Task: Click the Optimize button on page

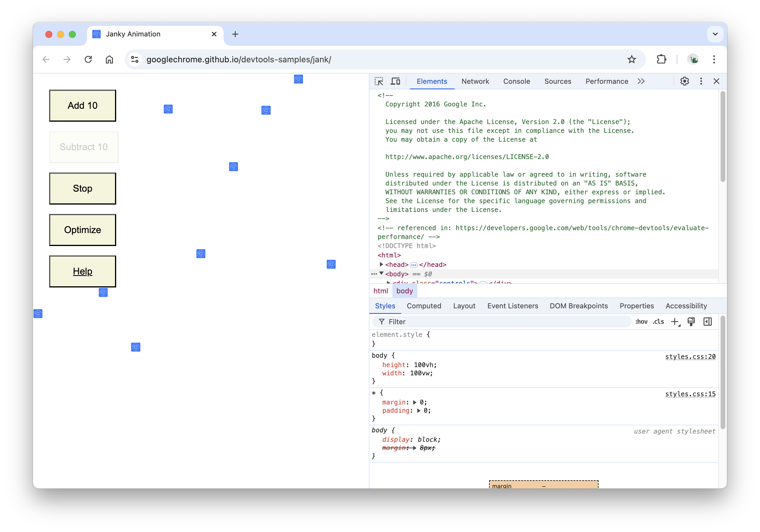Action: (83, 229)
